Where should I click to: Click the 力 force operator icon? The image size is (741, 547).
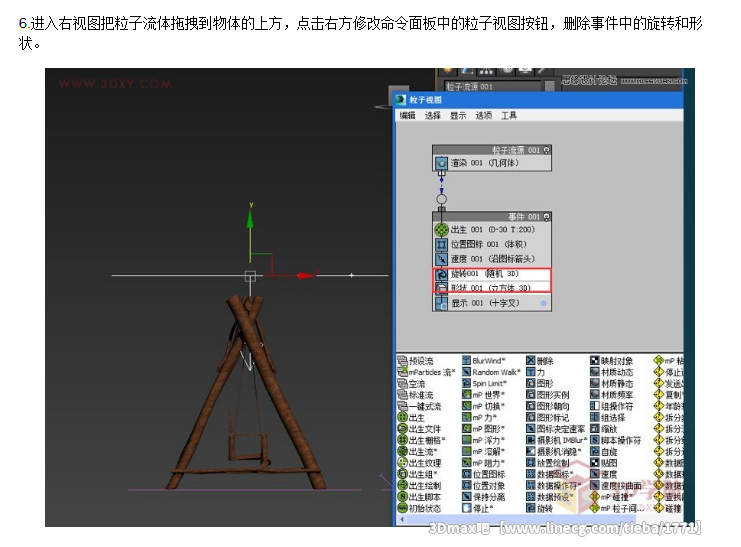(531, 372)
